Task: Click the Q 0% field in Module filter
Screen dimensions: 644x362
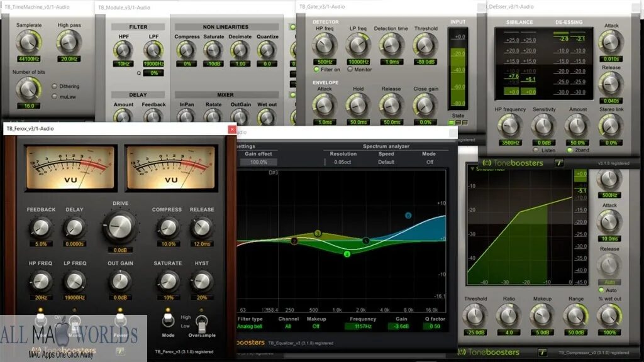Action: (x=153, y=73)
